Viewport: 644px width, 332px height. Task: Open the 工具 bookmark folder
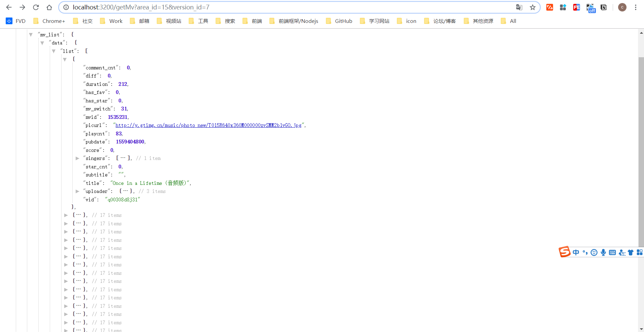[198, 21]
